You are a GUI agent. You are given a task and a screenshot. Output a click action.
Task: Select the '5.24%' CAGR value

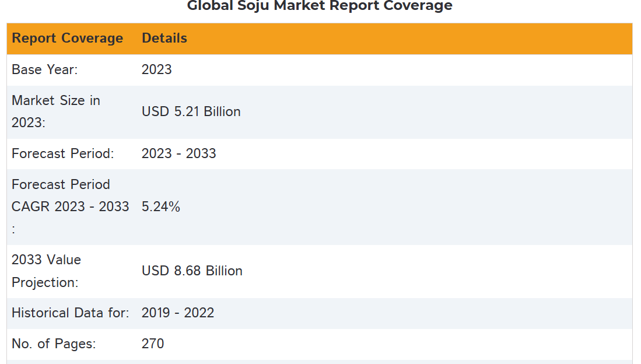click(160, 206)
